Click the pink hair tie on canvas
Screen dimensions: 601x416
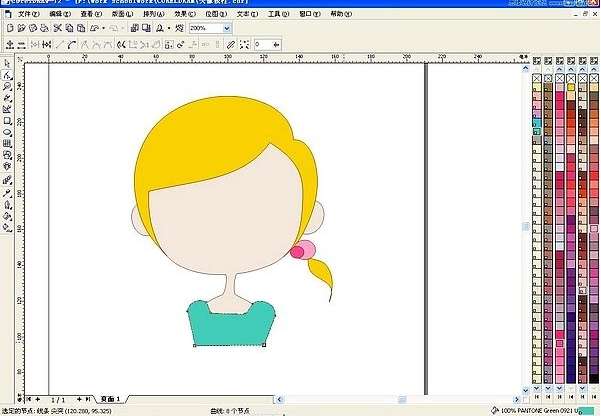[306, 247]
